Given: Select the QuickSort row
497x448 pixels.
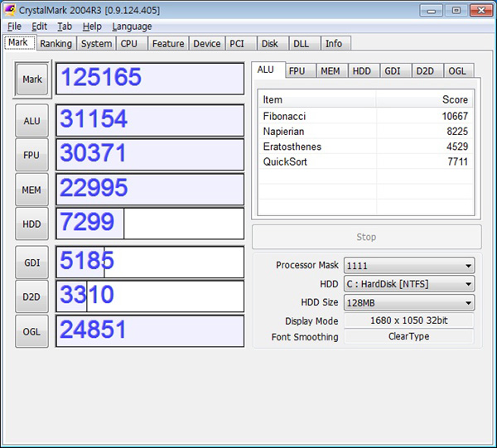Looking at the screenshot, I should pyautogui.click(x=366, y=161).
